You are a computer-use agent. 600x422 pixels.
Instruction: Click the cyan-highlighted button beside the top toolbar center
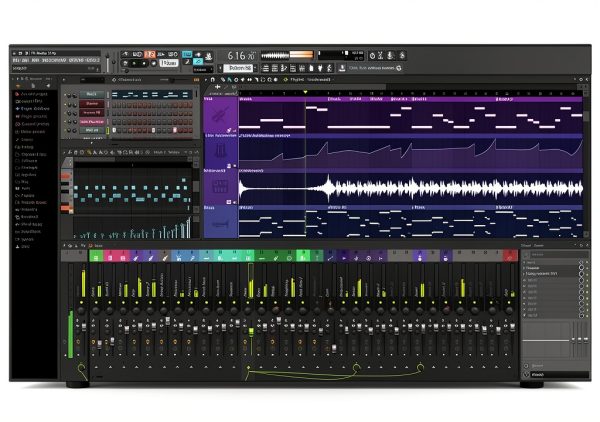(187, 54)
